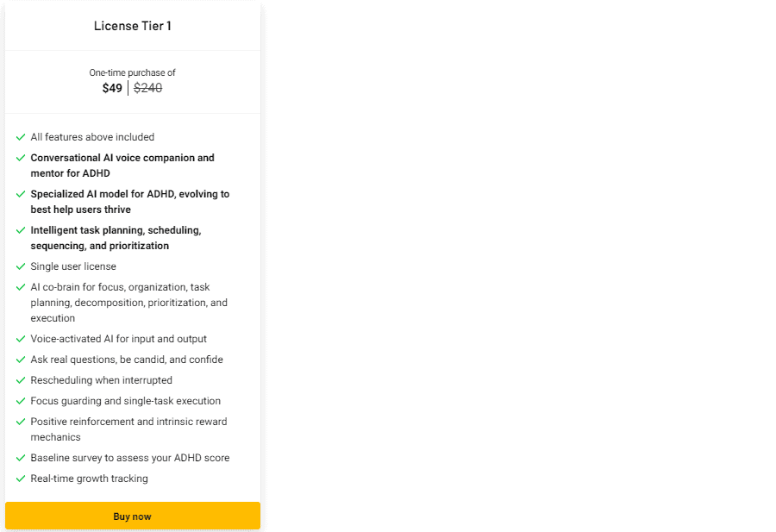Click checkmark beside Baseline survey feature

point(21,458)
